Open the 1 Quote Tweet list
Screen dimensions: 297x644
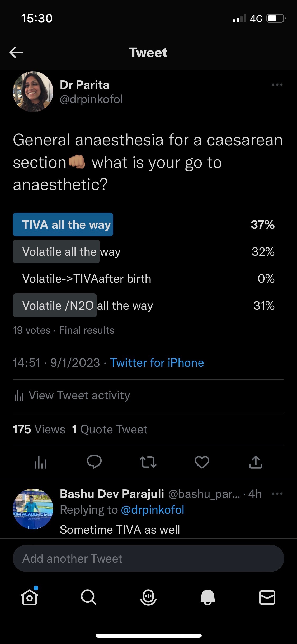click(x=110, y=429)
